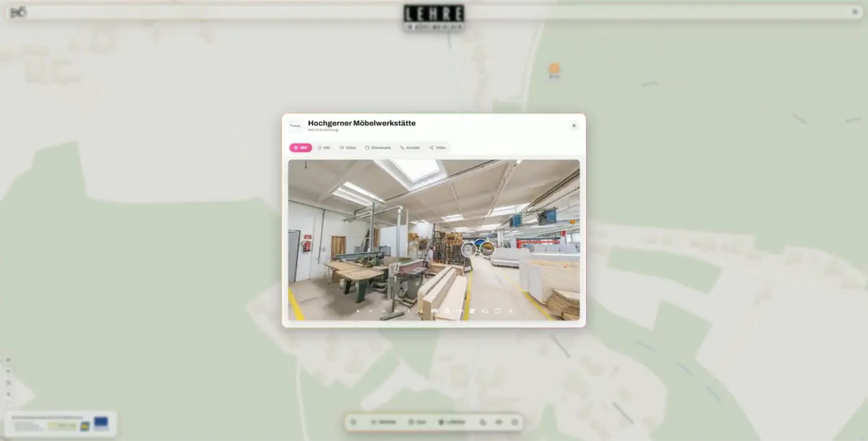Click the icon at top-left corner
Image resolution: width=868 pixels, height=441 pixels.
tap(18, 12)
